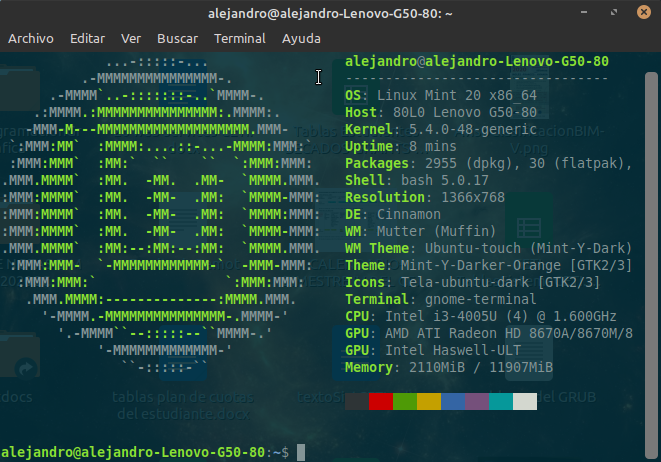Click the WM value 'Mutter (Muffin)'
The height and width of the screenshot is (462, 661).
pos(436,231)
